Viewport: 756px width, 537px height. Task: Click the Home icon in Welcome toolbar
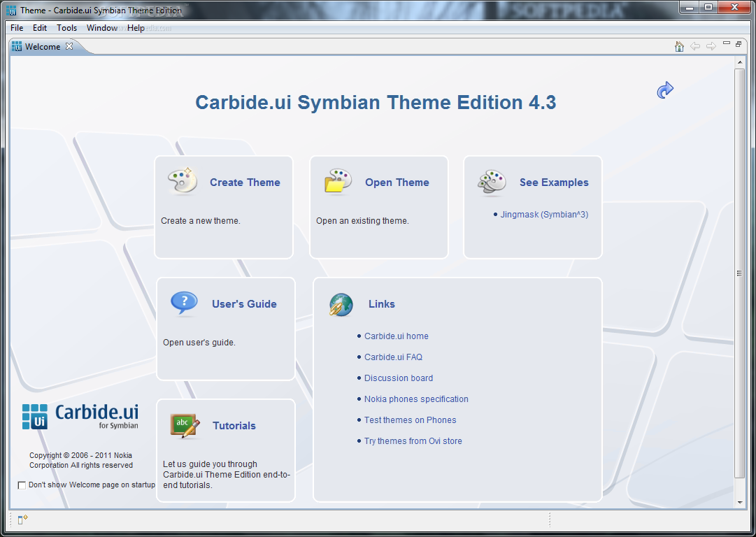(x=679, y=46)
